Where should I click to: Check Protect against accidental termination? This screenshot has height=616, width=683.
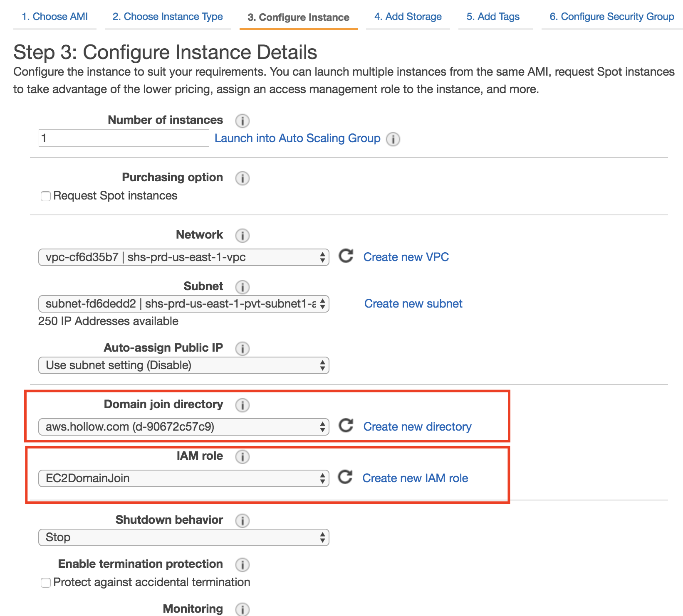46,583
